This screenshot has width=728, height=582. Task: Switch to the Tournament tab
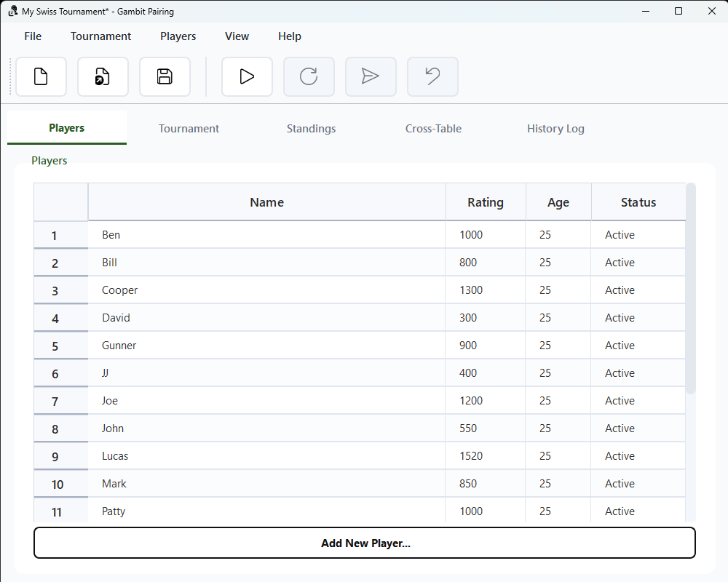point(189,129)
